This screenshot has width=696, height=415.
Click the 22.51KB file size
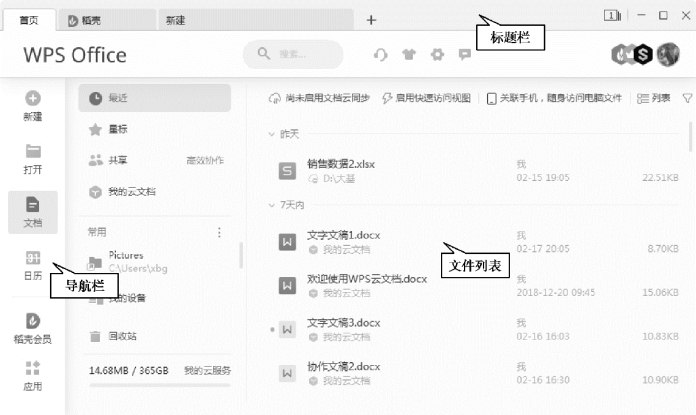pos(660,178)
